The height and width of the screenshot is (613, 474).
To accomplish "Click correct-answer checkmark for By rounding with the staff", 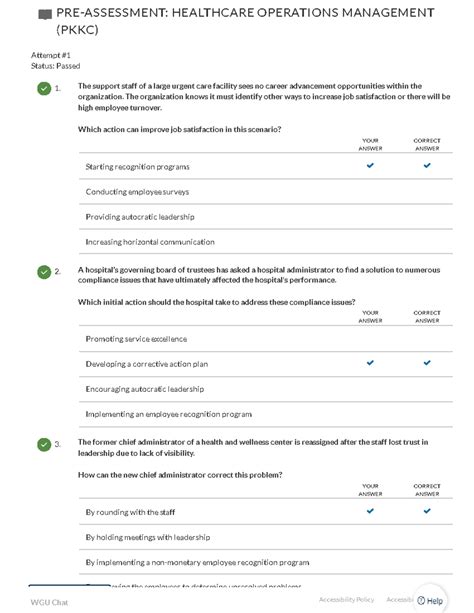I will (427, 511).
